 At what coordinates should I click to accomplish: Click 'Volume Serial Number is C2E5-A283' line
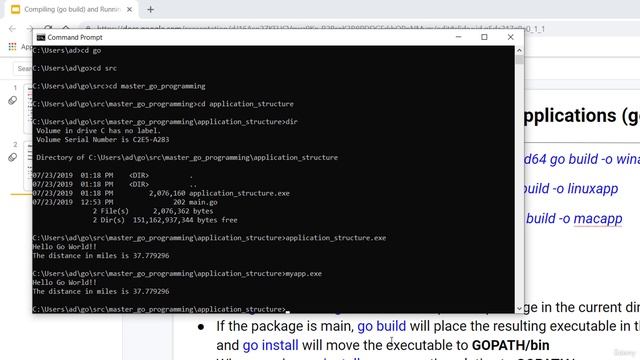click(x=102, y=140)
